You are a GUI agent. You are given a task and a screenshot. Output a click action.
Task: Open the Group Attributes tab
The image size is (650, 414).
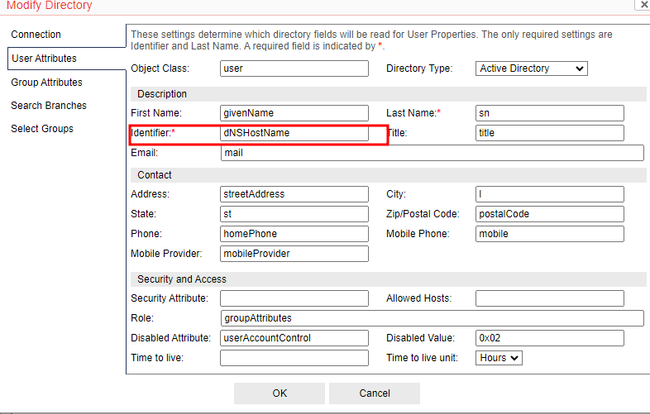(x=47, y=82)
